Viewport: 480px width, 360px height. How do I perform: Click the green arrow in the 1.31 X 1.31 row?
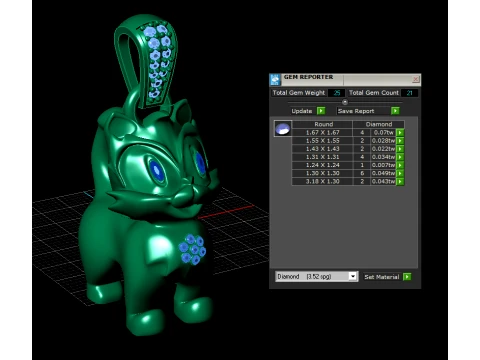click(400, 157)
